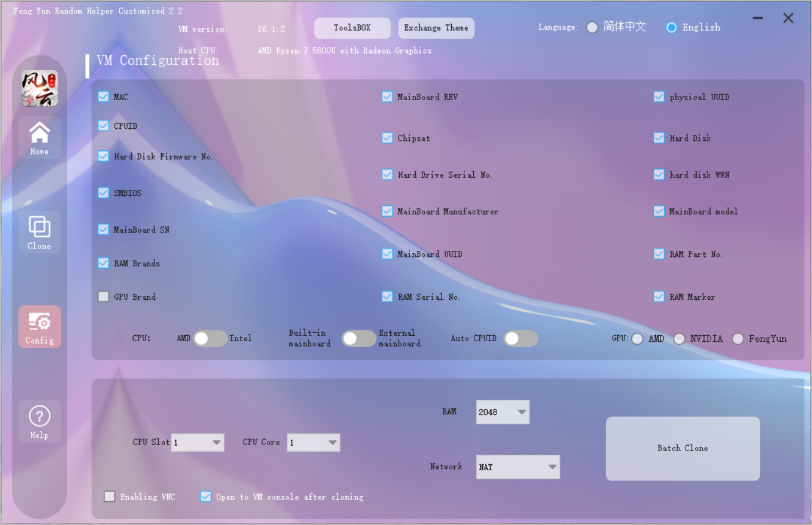Screen dimensions: 812x525
Task: Open the CPU Slot dropdown
Action: [198, 443]
